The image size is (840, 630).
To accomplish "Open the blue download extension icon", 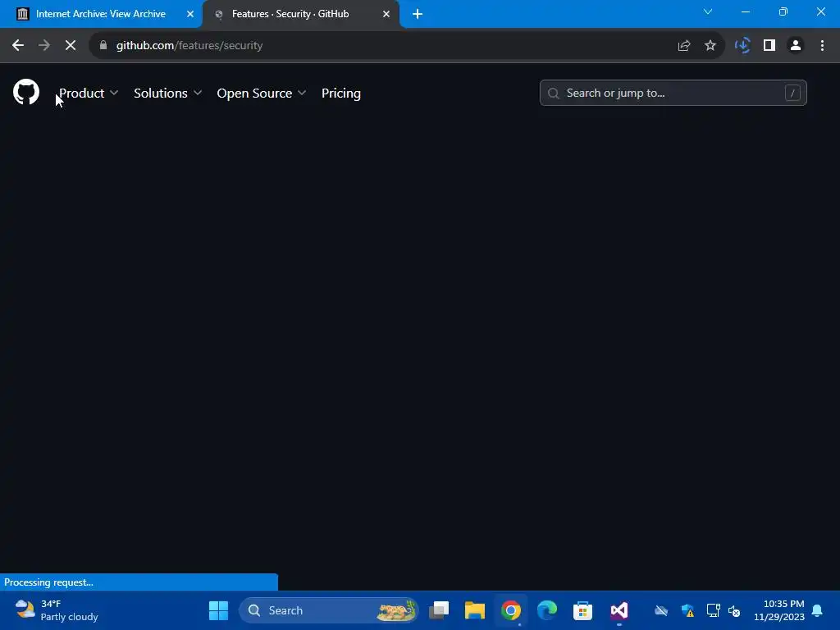I will [742, 46].
